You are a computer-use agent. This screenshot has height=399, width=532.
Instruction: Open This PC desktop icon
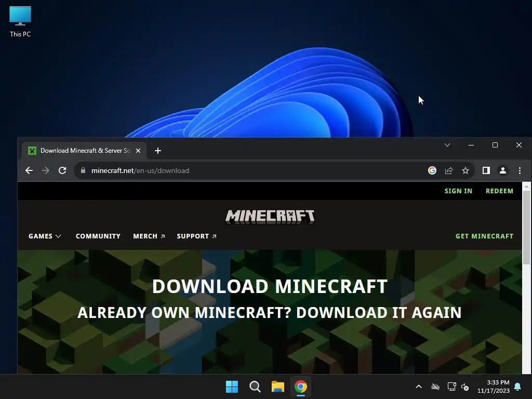[x=20, y=22]
